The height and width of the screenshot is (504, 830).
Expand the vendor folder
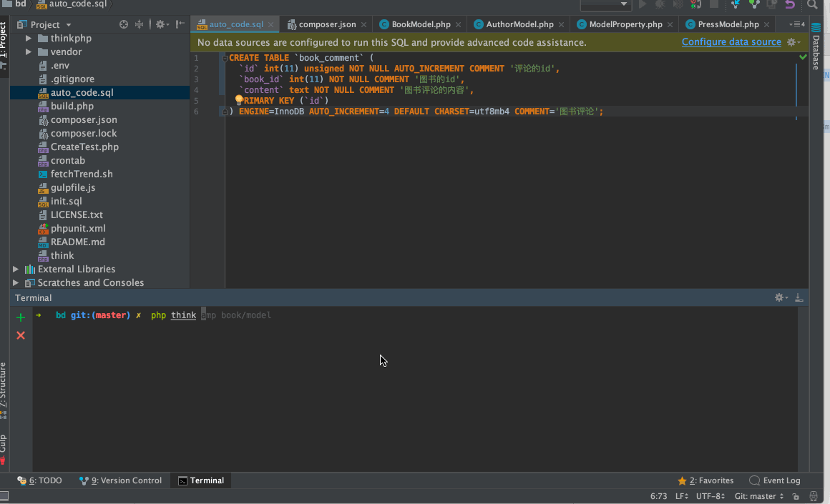[29, 51]
